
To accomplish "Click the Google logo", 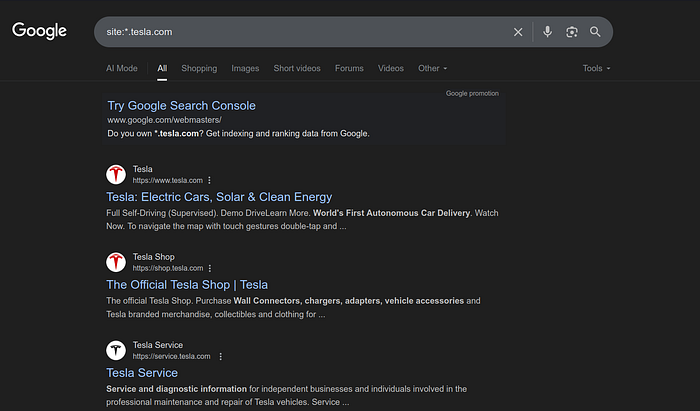I will coord(39,31).
